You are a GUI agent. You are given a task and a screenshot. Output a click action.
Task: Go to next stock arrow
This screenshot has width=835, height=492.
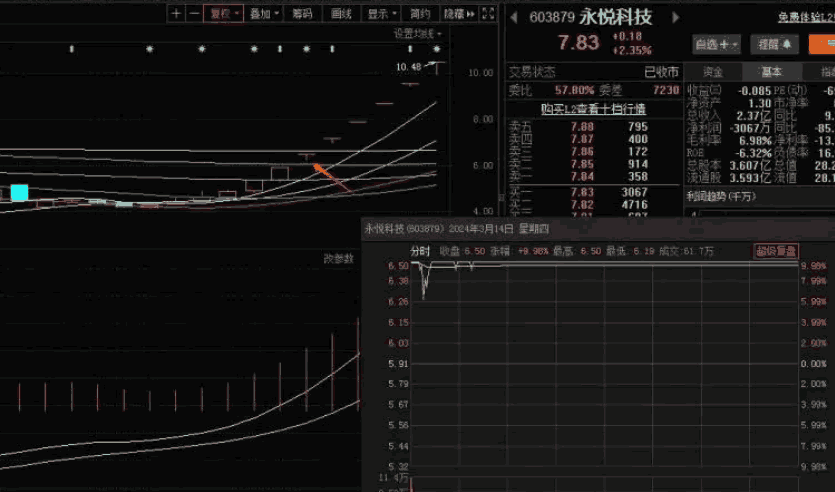coord(675,18)
